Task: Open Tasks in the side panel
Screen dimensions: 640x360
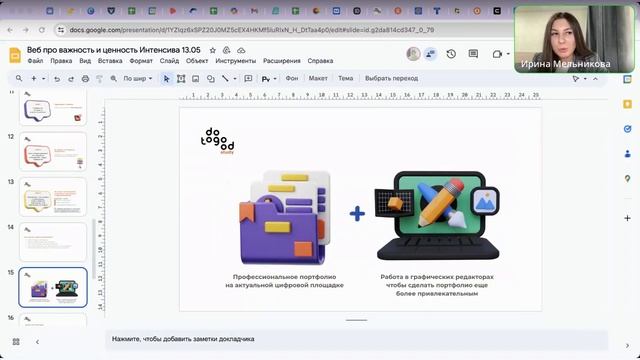Action: click(627, 129)
